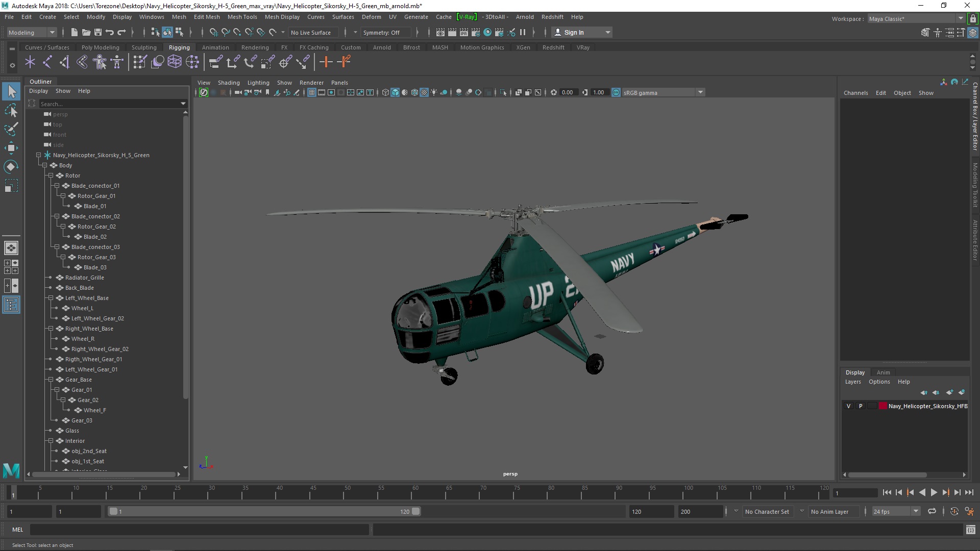Click No Live Surface field
Viewport: 980px width, 551px height.
[313, 33]
